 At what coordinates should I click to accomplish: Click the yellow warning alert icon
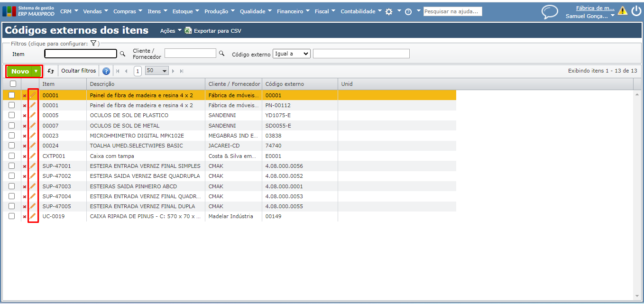(622, 11)
